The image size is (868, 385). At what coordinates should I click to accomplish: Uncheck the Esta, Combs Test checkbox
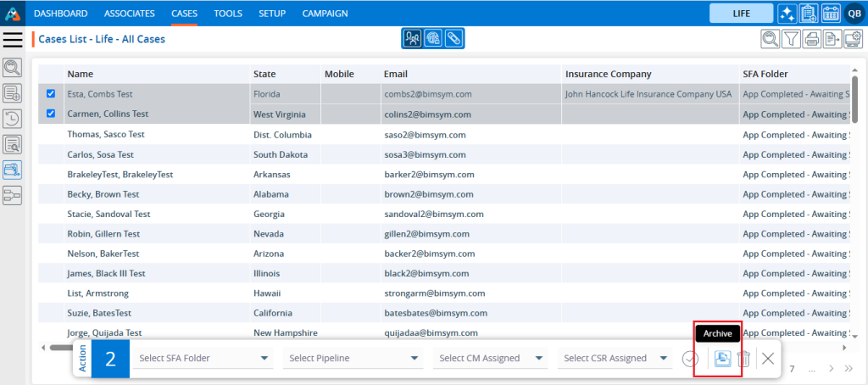[x=51, y=94]
